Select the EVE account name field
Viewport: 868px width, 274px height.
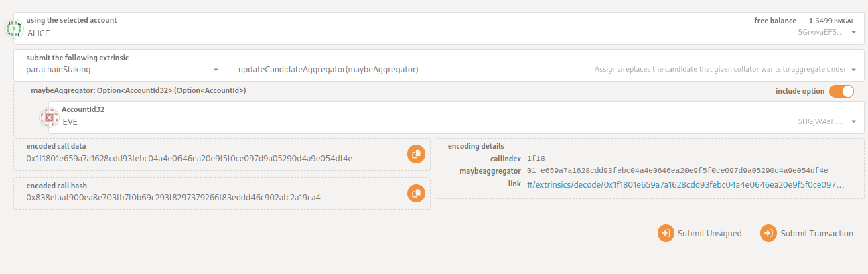(70, 122)
